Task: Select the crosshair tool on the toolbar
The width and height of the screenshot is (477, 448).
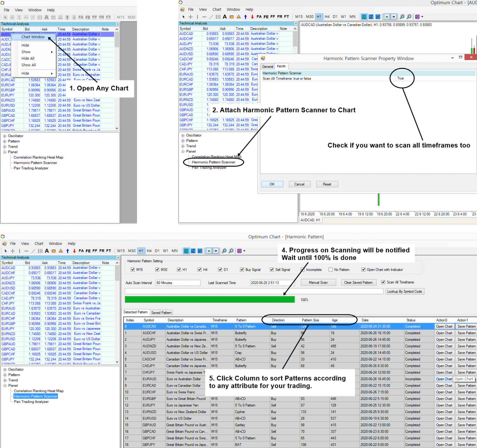Action: [x=12, y=250]
